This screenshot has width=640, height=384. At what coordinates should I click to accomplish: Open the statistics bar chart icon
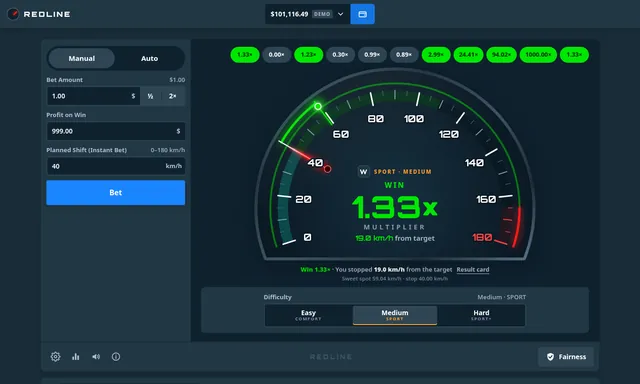[x=76, y=357]
